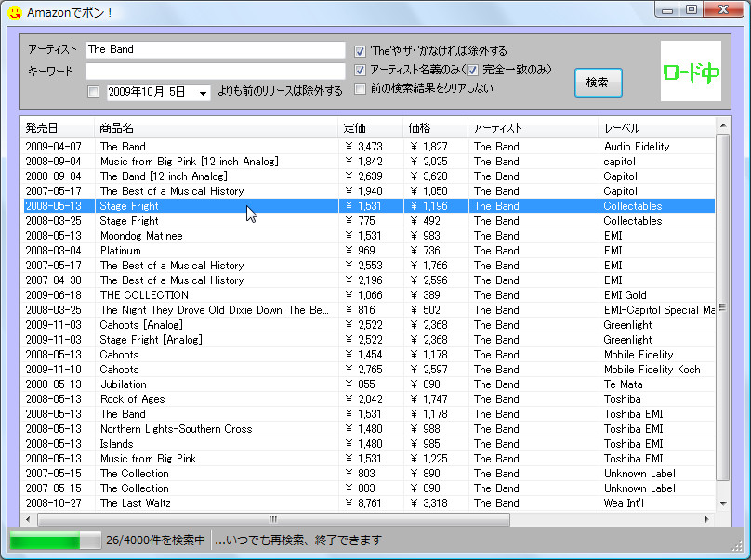Click the 'EMI Gold' label cell
This screenshot has width=751, height=560.
(x=625, y=294)
